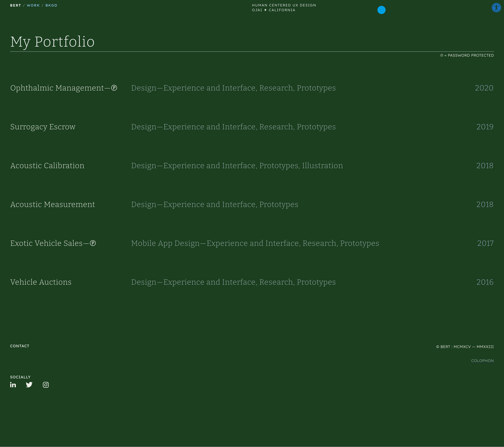Open Surrogacy Escrow project

coord(43,127)
